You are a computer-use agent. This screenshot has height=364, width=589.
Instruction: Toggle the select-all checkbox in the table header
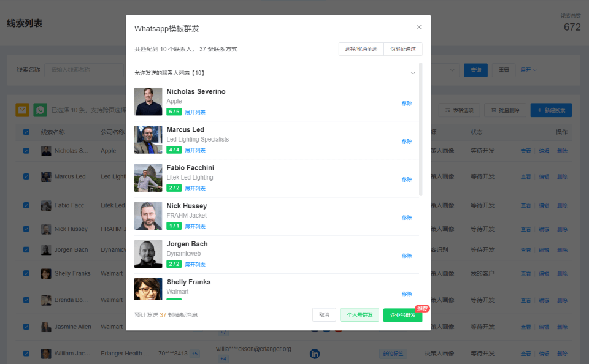[26, 132]
